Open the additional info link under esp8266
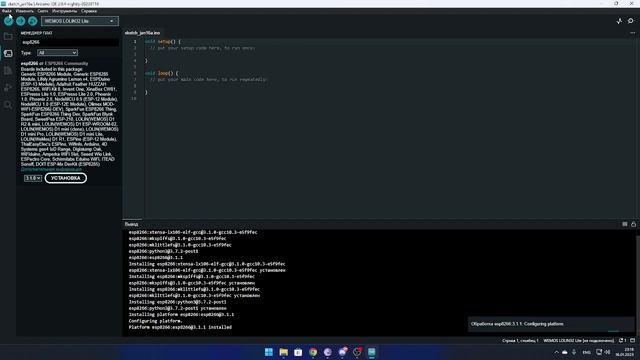 coord(51,169)
